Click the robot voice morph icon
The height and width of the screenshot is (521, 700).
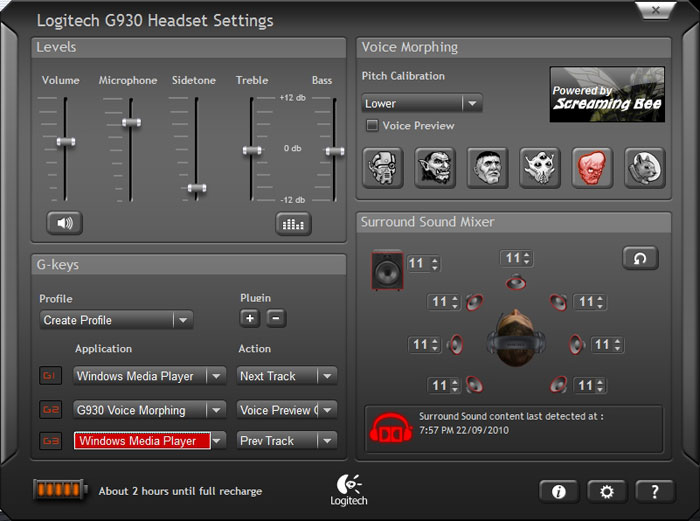click(383, 168)
